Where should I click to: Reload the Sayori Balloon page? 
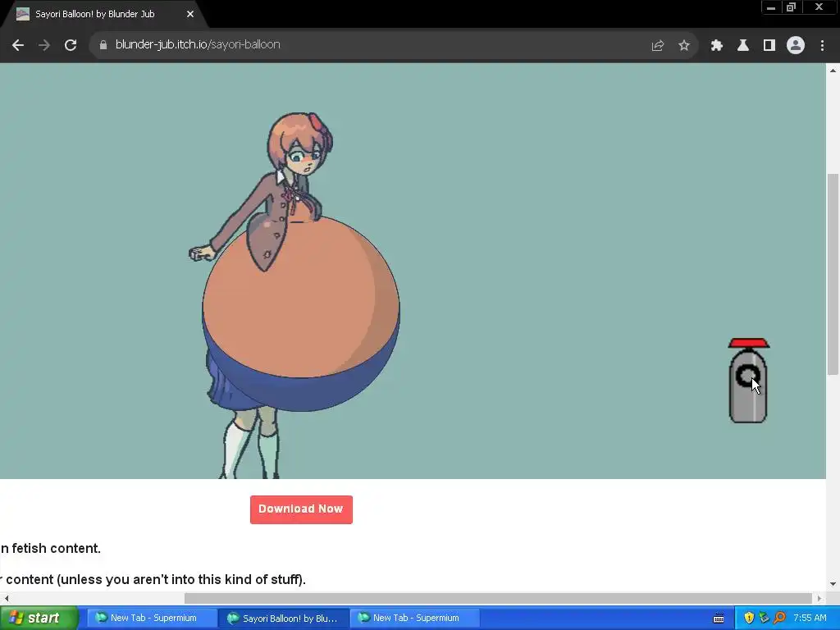(x=71, y=45)
